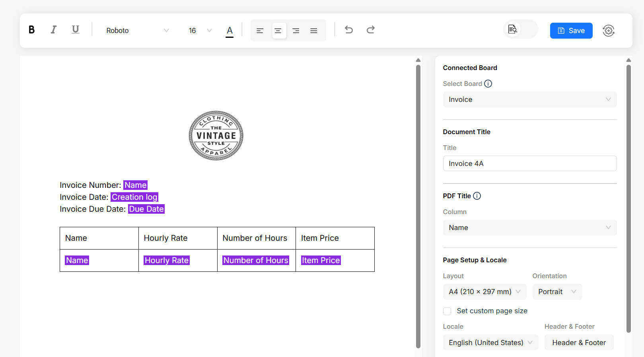Toggle bold text formatting
Image resolution: width=644 pixels, height=357 pixels.
(32, 30)
